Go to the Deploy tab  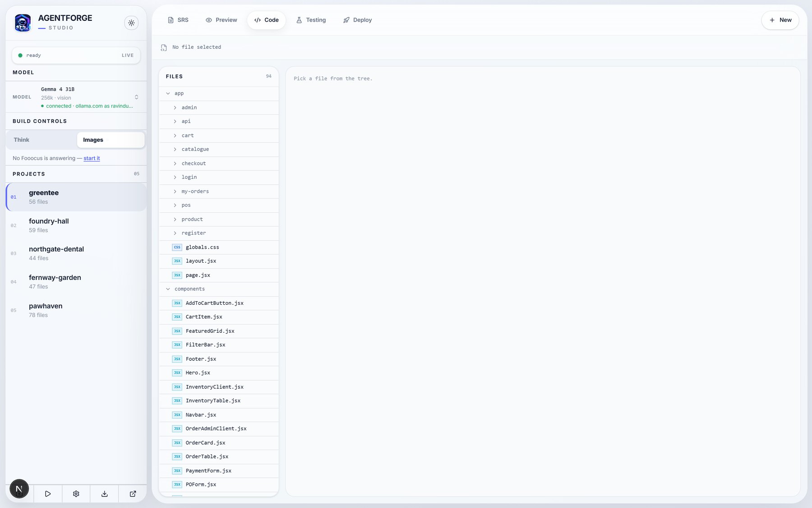358,20
